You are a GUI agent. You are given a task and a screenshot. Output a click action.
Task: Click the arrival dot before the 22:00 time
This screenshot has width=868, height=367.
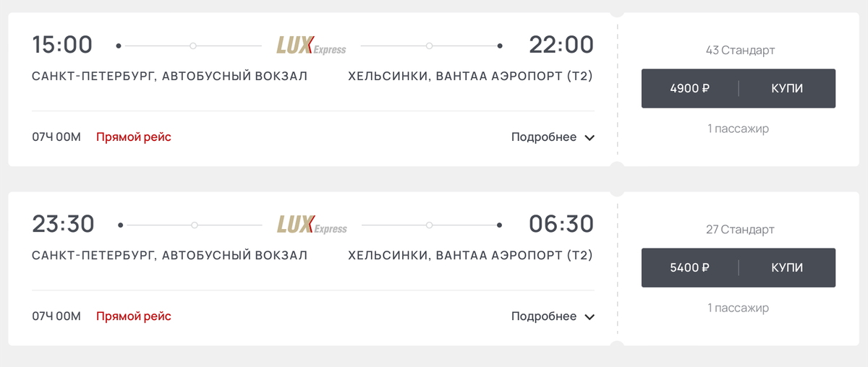click(x=500, y=46)
